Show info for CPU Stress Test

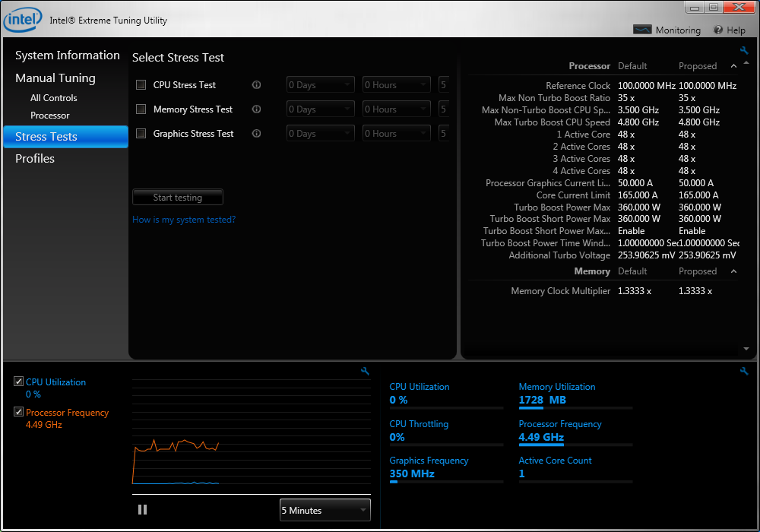click(x=256, y=85)
